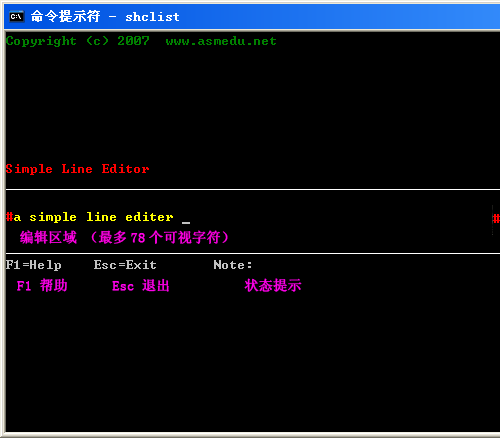Click the 'Copyright (c) 2007' text
500x438 pixels.
coord(78,41)
